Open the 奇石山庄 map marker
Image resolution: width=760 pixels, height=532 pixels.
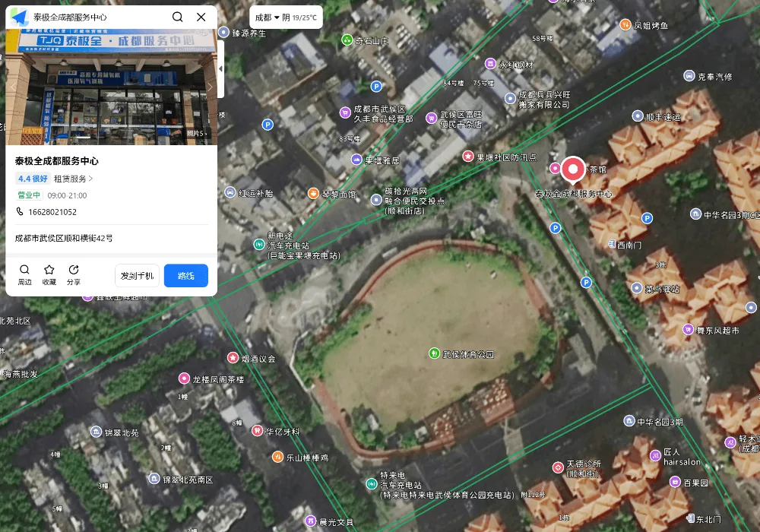[347, 40]
